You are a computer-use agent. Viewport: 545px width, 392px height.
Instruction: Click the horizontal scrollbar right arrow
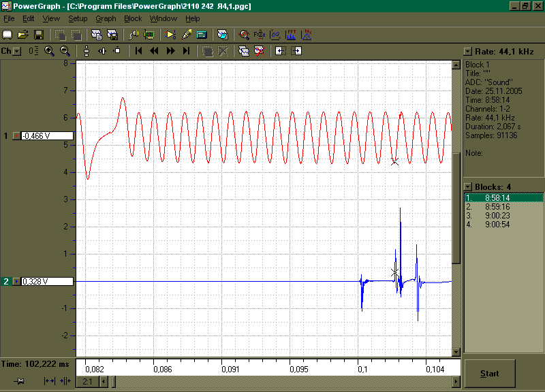click(x=456, y=382)
